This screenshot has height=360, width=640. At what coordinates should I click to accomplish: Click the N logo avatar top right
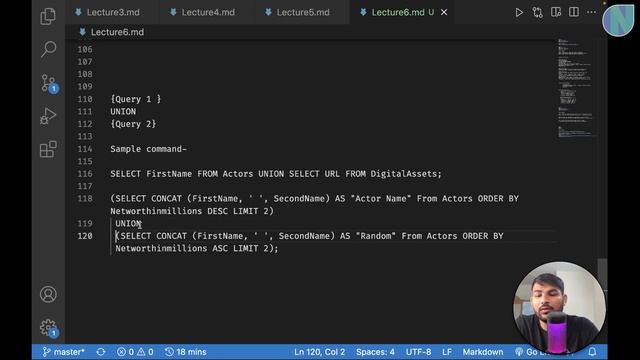pyautogui.click(x=618, y=20)
